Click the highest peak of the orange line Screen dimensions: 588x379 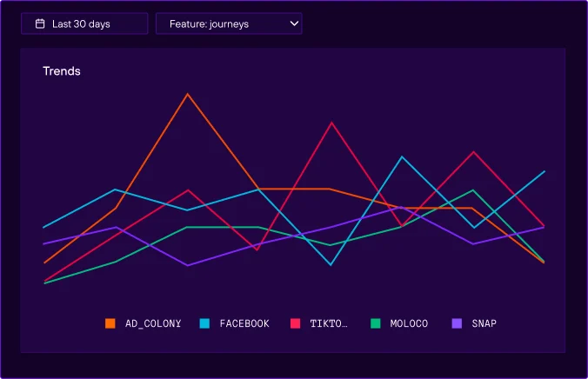pos(187,93)
